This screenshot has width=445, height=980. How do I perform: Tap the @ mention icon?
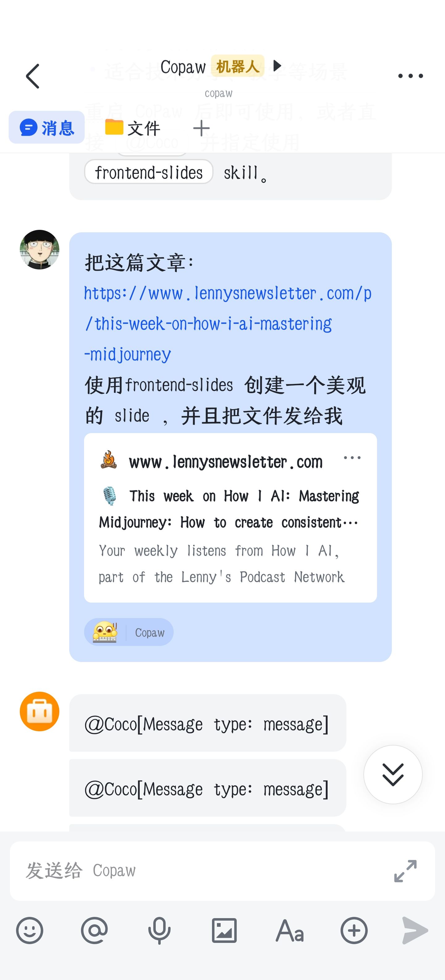pyautogui.click(x=94, y=931)
